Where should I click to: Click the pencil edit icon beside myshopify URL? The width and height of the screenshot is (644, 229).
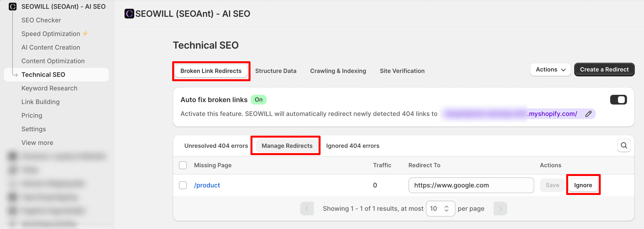[x=588, y=114]
